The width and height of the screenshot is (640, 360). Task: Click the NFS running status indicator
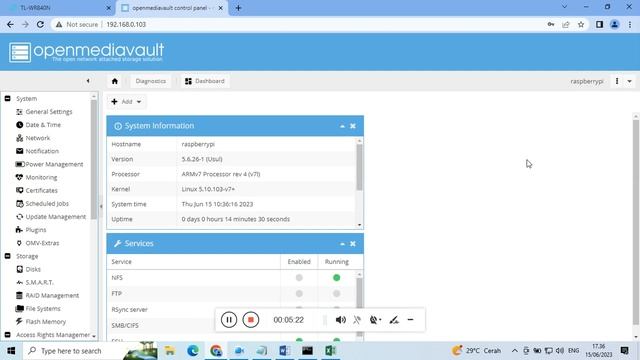[x=336, y=278]
